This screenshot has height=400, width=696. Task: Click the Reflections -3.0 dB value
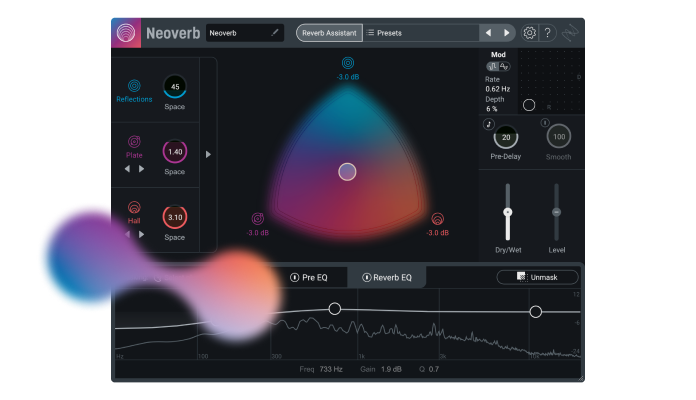point(348,77)
